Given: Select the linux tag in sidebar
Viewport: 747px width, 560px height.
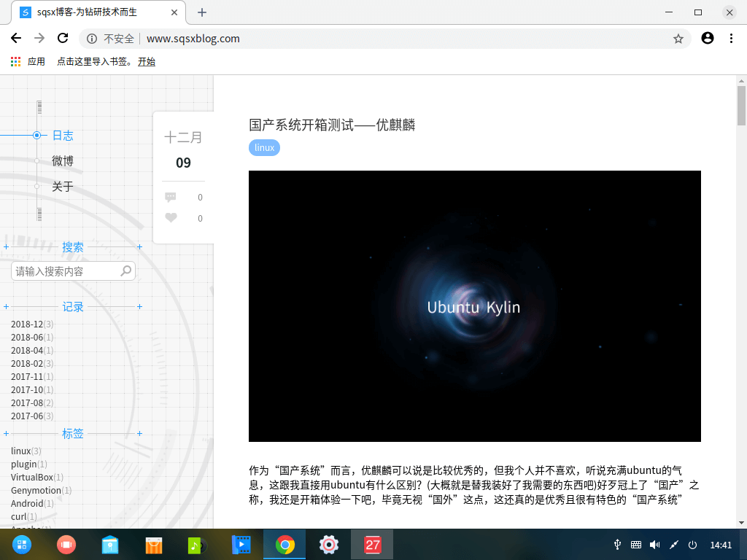Looking at the screenshot, I should point(26,451).
